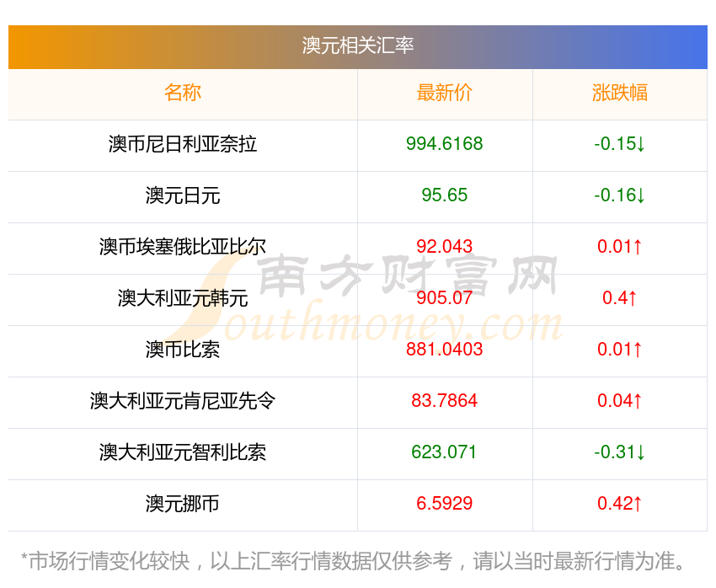
Task: Click the 市场行情变化较快 disclaimer note
Action: (x=352, y=561)
